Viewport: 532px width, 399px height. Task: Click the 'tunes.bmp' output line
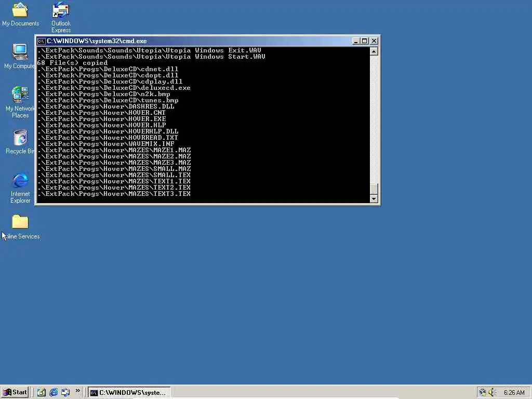tap(108, 100)
